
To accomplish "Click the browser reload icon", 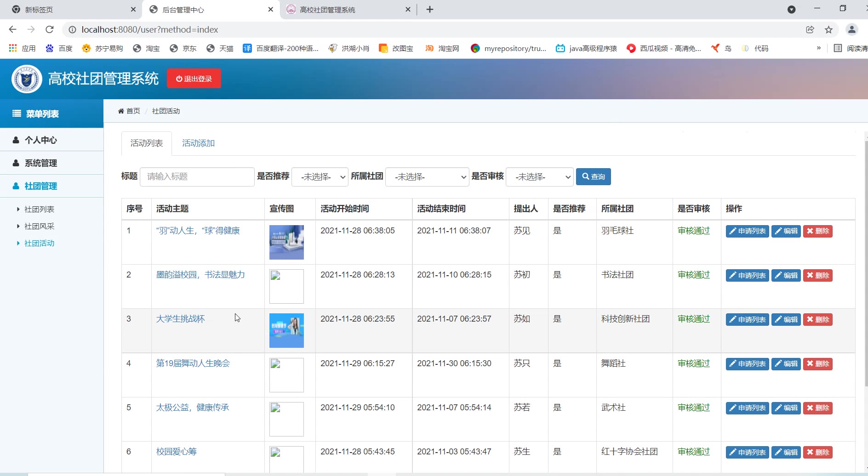I will pos(50,29).
